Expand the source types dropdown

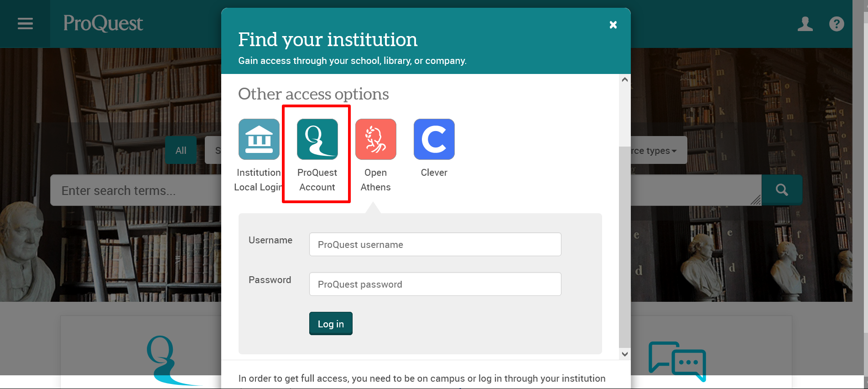659,150
